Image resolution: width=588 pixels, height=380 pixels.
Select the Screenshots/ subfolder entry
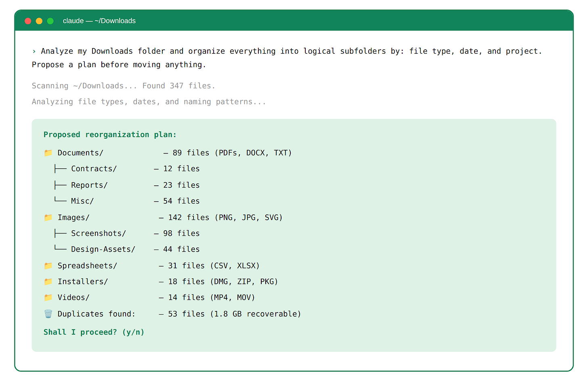99,233
